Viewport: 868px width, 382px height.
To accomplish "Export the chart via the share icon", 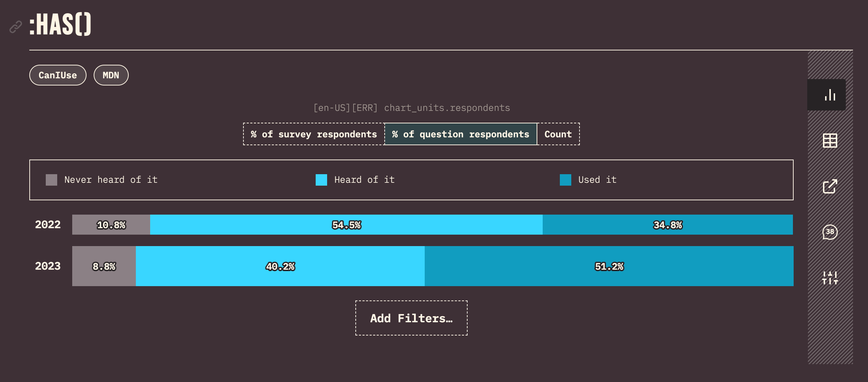I will coord(829,186).
